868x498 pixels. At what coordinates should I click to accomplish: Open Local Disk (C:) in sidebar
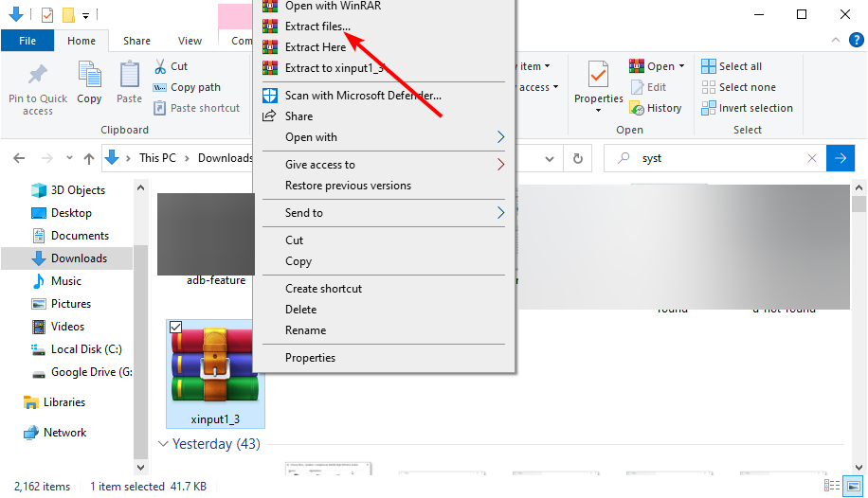click(x=77, y=349)
